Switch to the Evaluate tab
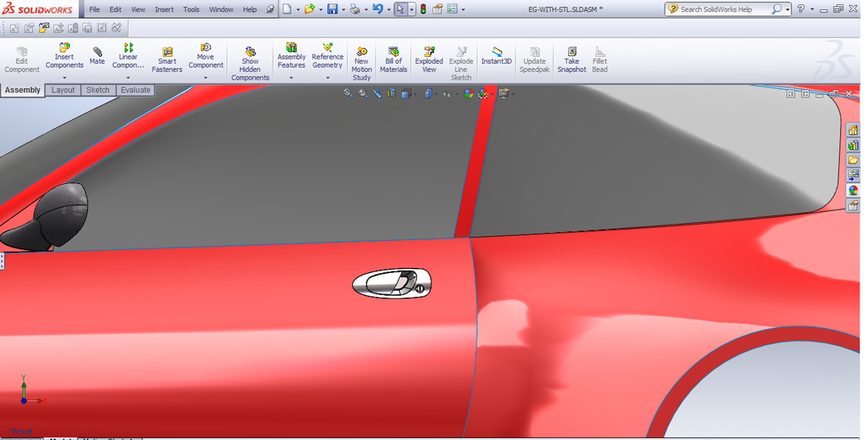The image size is (868, 440). (135, 90)
